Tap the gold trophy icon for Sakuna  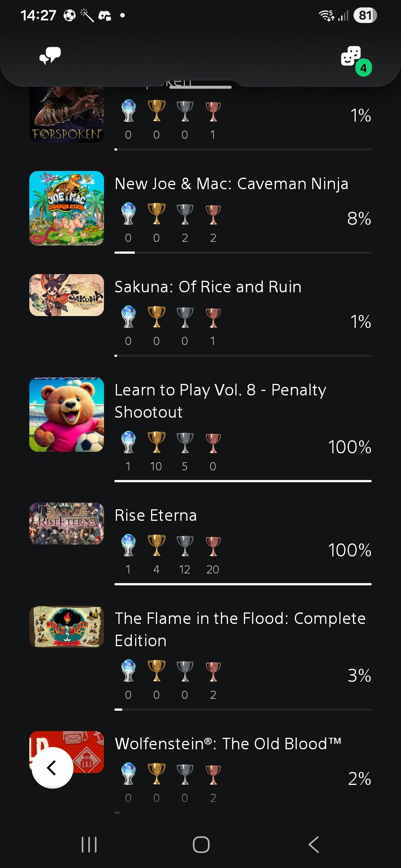click(x=157, y=317)
